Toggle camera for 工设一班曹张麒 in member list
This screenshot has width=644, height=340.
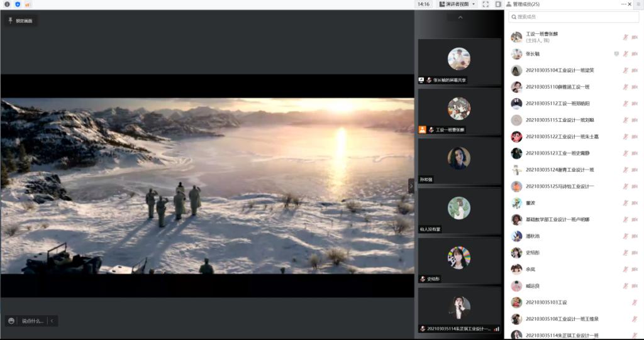point(635,37)
